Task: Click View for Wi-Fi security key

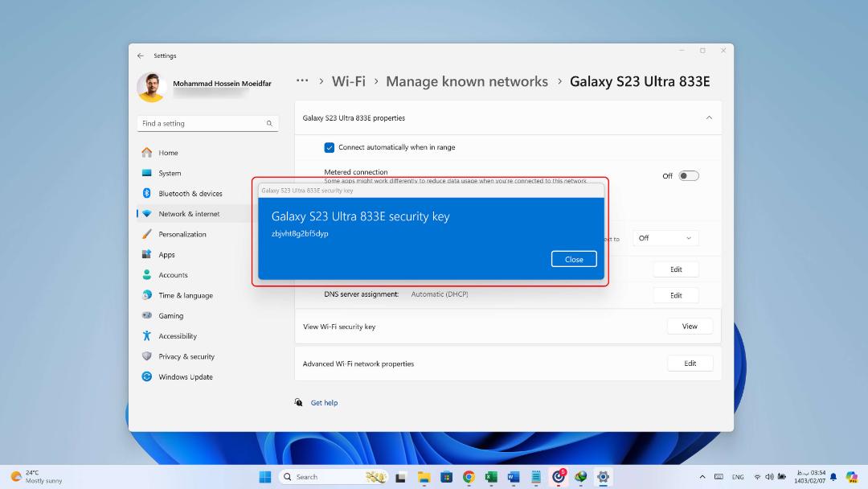Action: 690,327
